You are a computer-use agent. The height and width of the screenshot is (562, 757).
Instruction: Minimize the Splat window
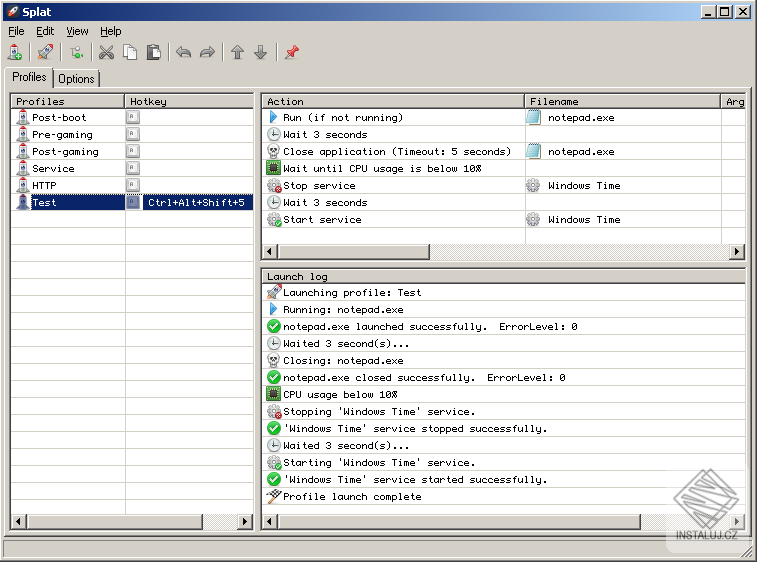(x=708, y=12)
